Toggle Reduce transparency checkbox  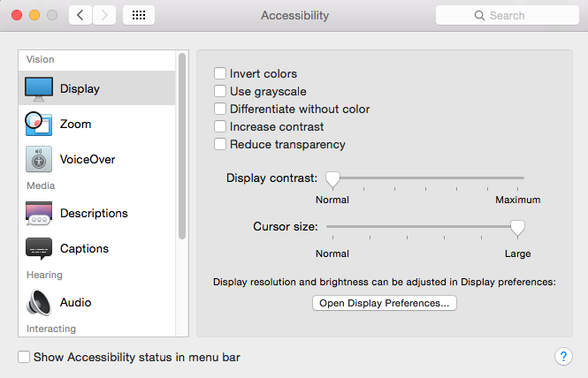[x=220, y=144]
